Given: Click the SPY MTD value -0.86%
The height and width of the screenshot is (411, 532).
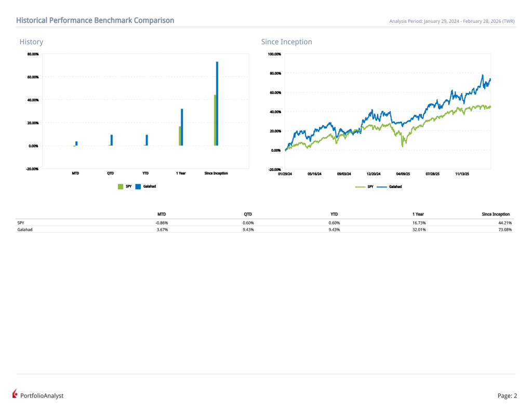Looking at the screenshot, I should pos(162,223).
